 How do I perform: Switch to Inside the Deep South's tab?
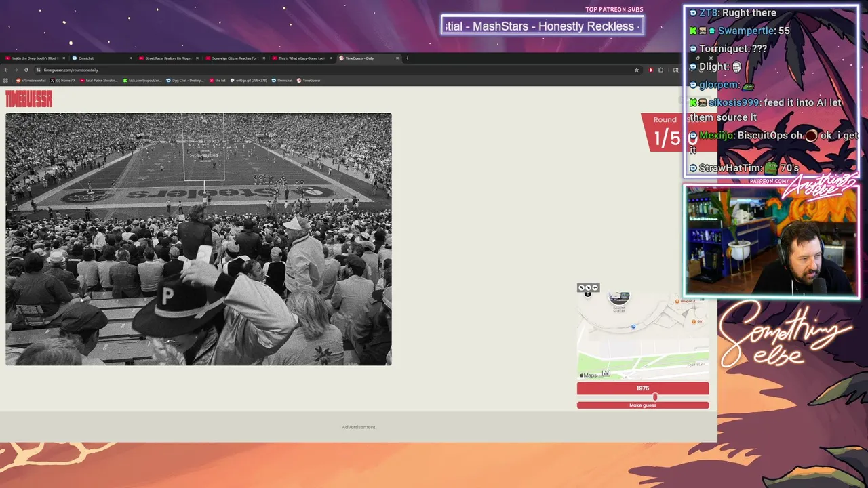[34, 58]
